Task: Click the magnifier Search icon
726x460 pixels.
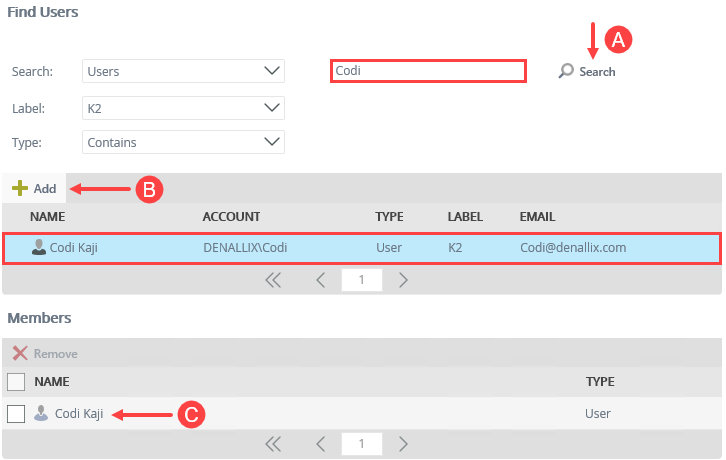Action: pyautogui.click(x=567, y=71)
